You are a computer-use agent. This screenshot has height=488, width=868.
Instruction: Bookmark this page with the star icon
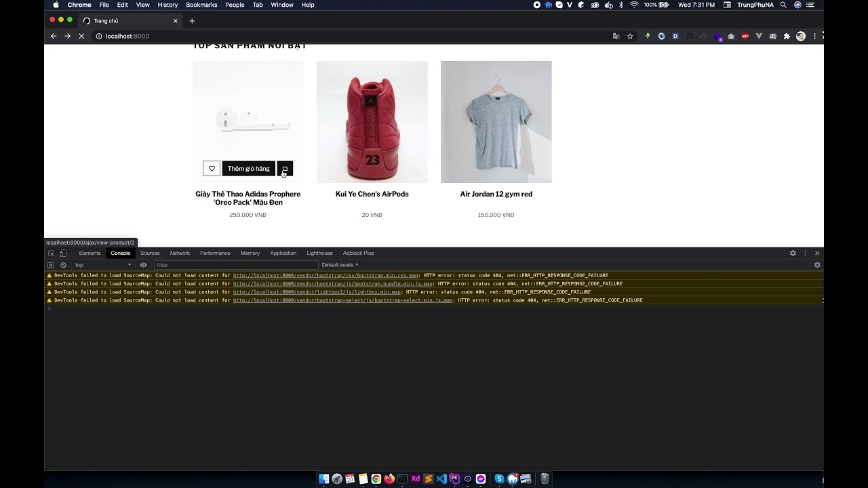pos(630,36)
